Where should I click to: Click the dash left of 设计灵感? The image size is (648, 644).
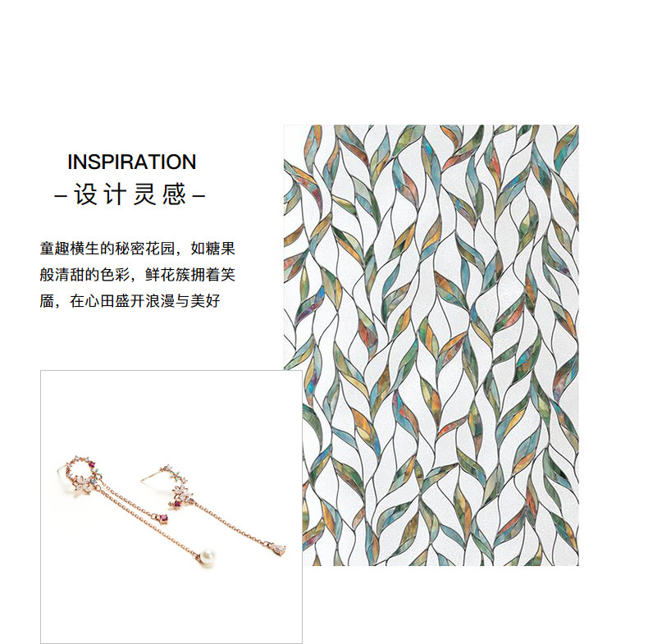point(61,195)
